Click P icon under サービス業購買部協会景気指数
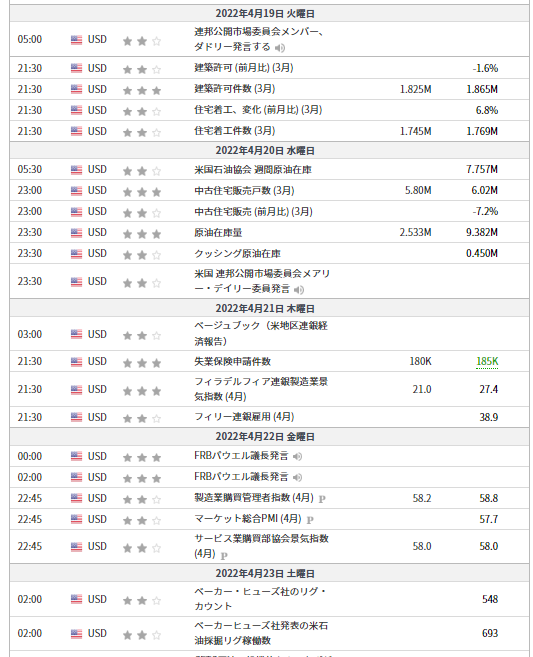Image resolution: width=533 pixels, height=657 pixels. (x=224, y=556)
